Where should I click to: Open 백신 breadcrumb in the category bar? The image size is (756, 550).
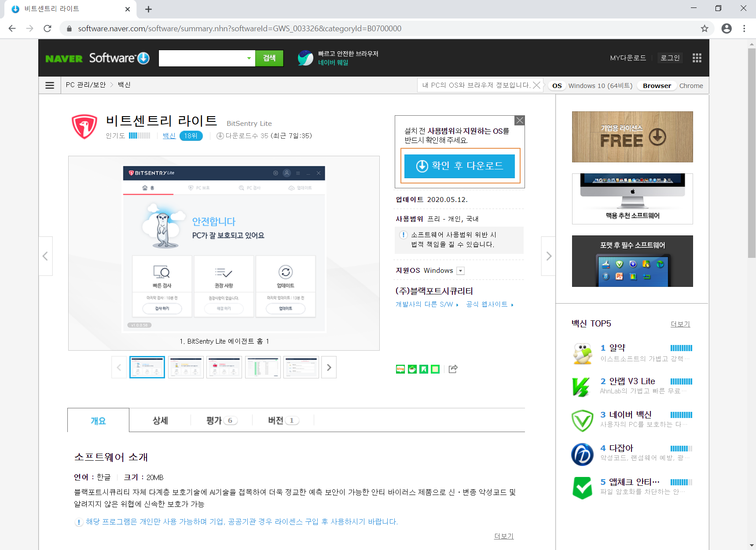[x=124, y=85]
